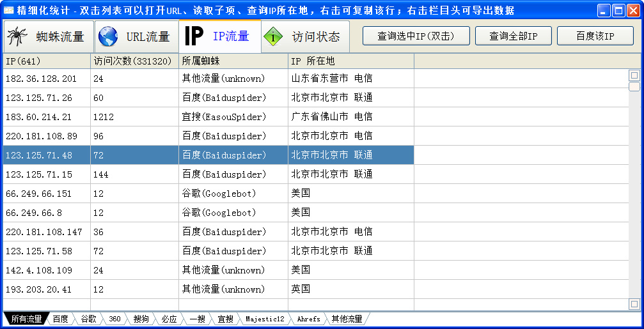Select row with IP 193.203.20.41

tap(208, 289)
